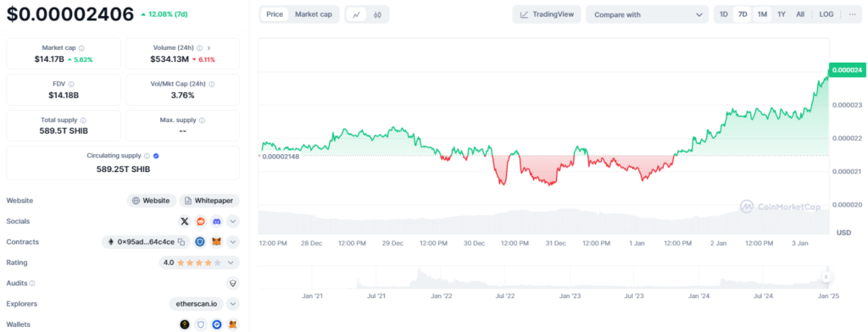The width and height of the screenshot is (868, 332).
Task: Show Circulating supply info icon
Action: tap(147, 156)
